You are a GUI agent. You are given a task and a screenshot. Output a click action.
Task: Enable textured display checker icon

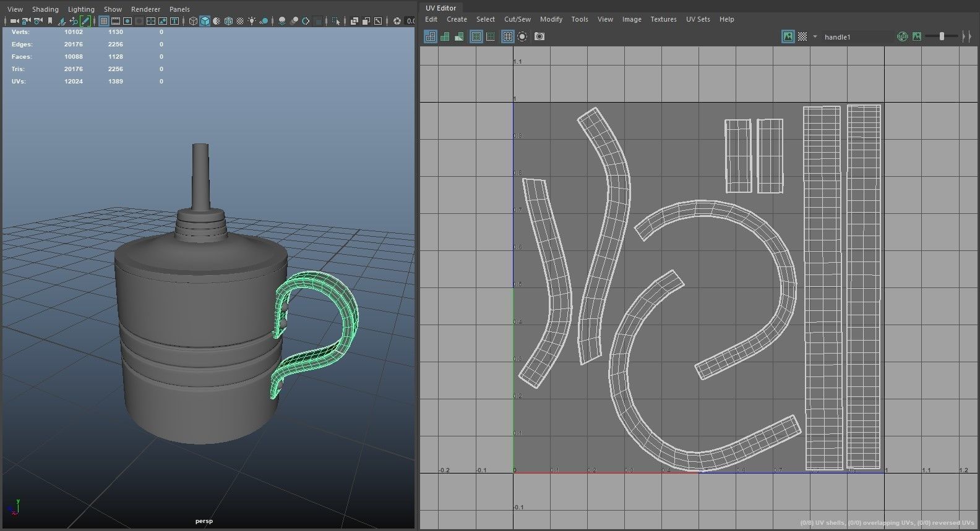pyautogui.click(x=240, y=21)
